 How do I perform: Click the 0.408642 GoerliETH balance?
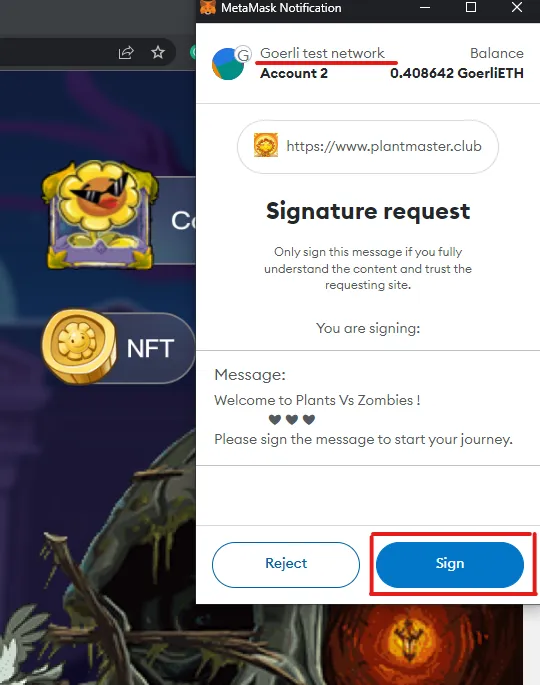click(457, 73)
